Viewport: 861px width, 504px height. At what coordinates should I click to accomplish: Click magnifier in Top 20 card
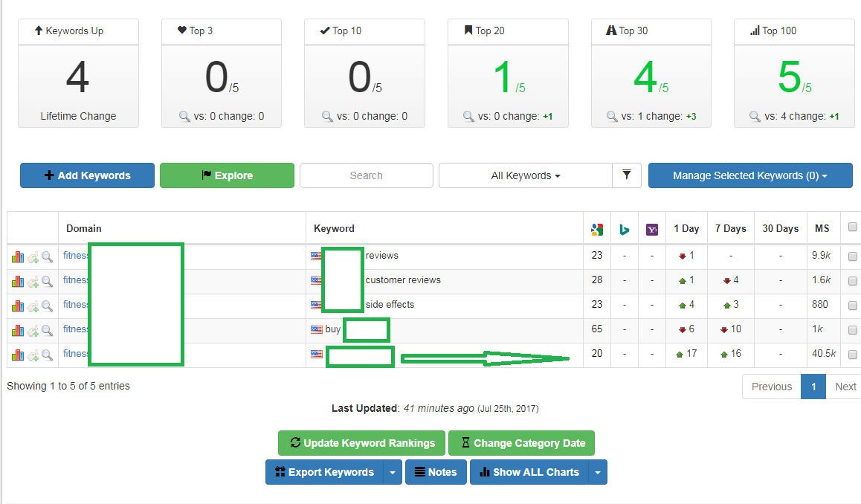click(x=468, y=116)
